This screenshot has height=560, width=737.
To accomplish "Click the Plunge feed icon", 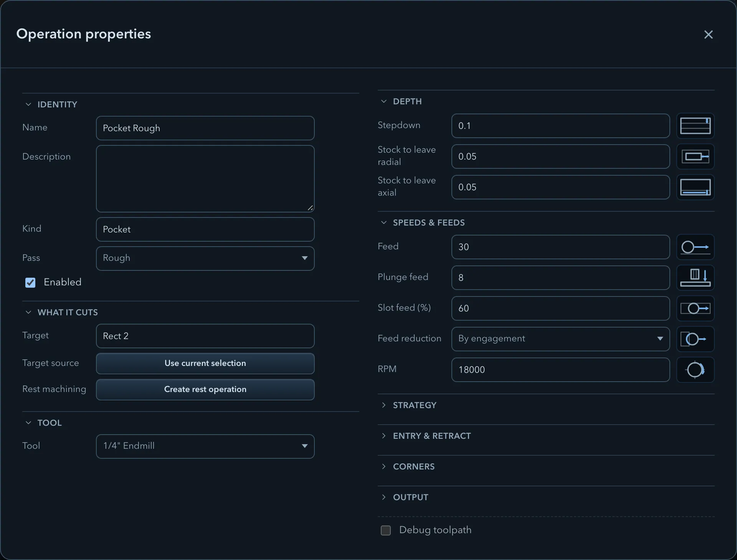I will click(x=695, y=278).
